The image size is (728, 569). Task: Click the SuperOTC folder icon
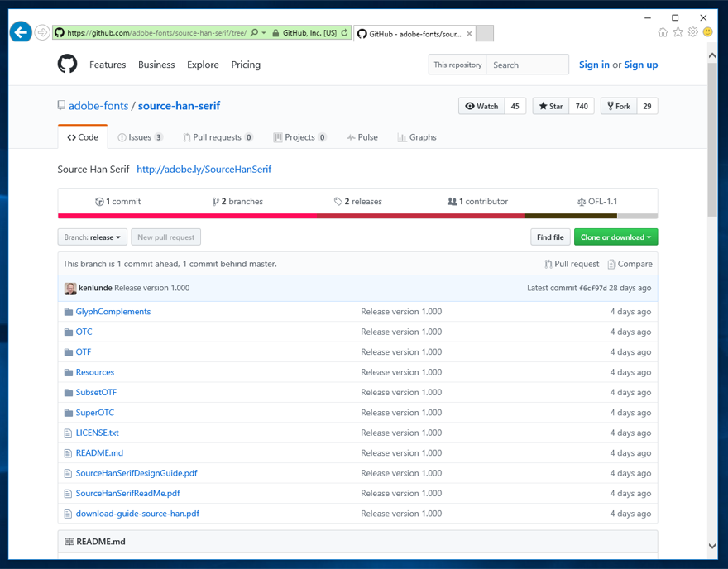(69, 413)
